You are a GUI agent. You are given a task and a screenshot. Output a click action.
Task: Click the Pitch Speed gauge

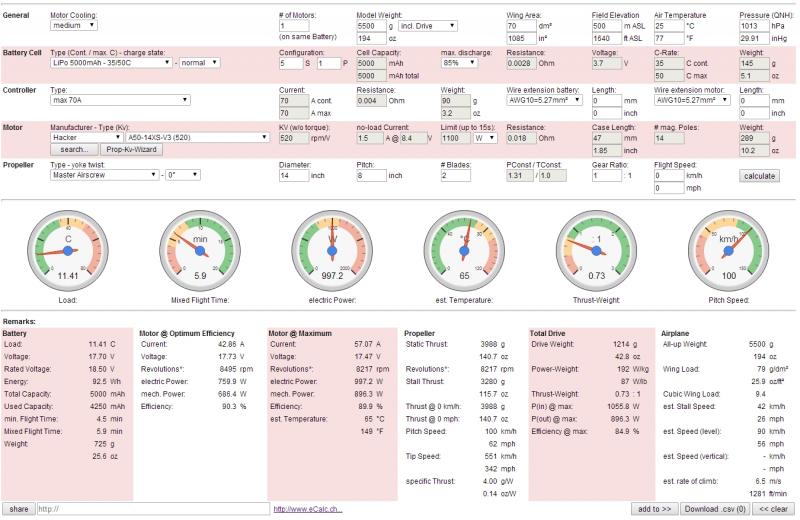(728, 248)
